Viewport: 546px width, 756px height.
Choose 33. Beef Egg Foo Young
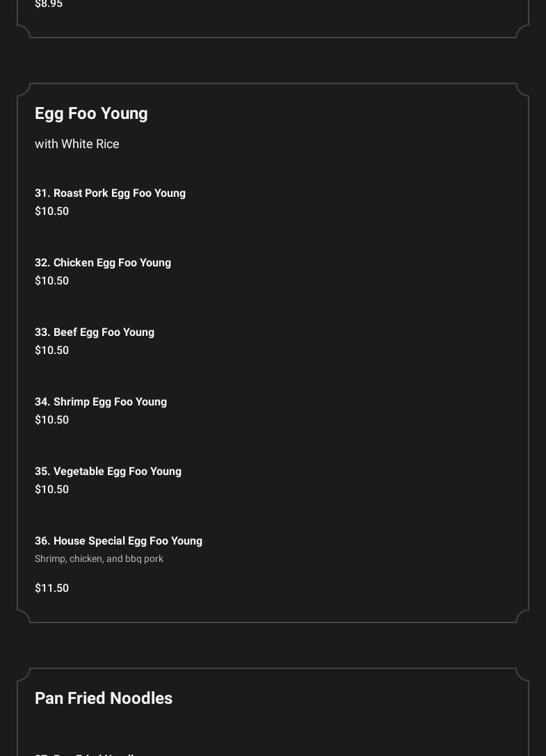tap(95, 332)
